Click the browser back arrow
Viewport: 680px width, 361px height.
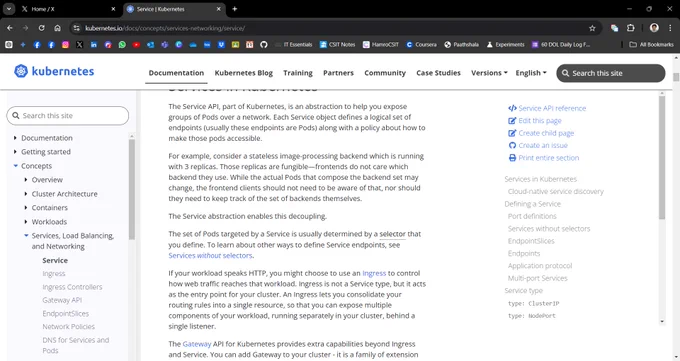tap(10, 28)
